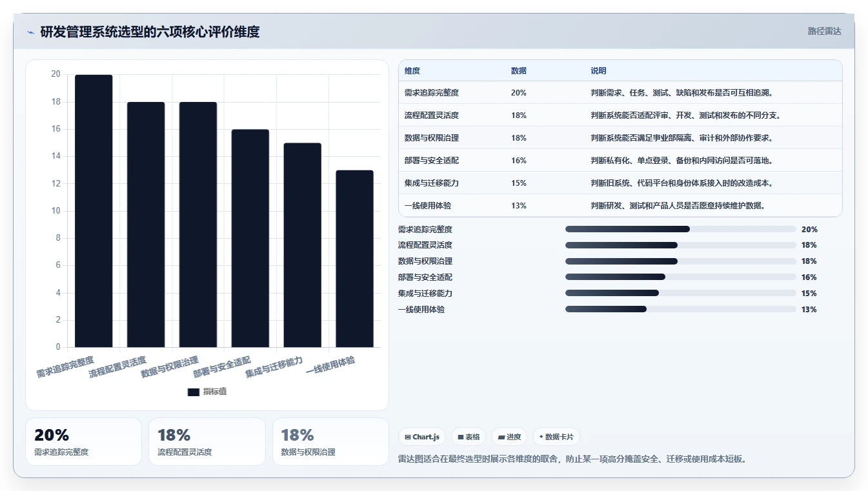
Task: Click the 进度 tag chip
Action: pos(509,437)
